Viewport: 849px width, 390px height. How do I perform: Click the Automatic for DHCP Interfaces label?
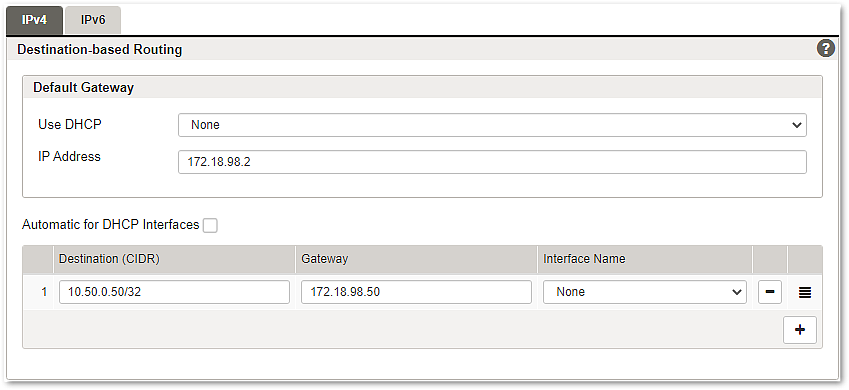pos(110,225)
